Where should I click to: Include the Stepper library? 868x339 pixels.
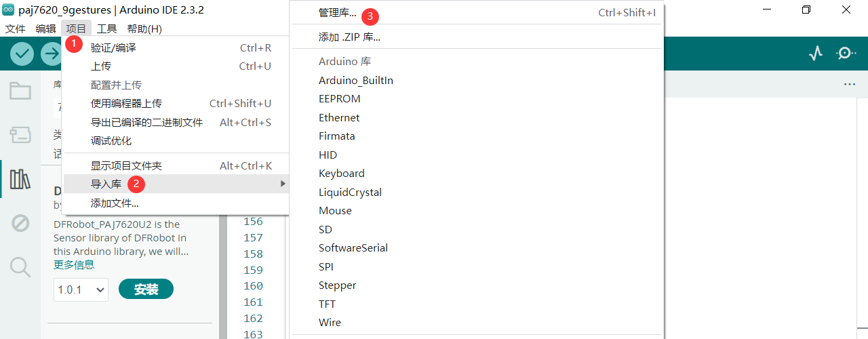pos(477,285)
